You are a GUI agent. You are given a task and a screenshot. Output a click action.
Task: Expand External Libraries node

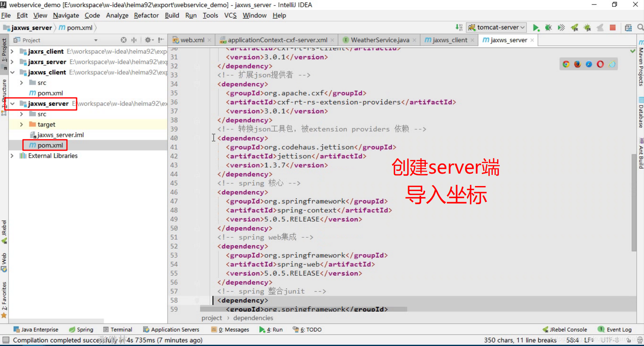point(12,156)
